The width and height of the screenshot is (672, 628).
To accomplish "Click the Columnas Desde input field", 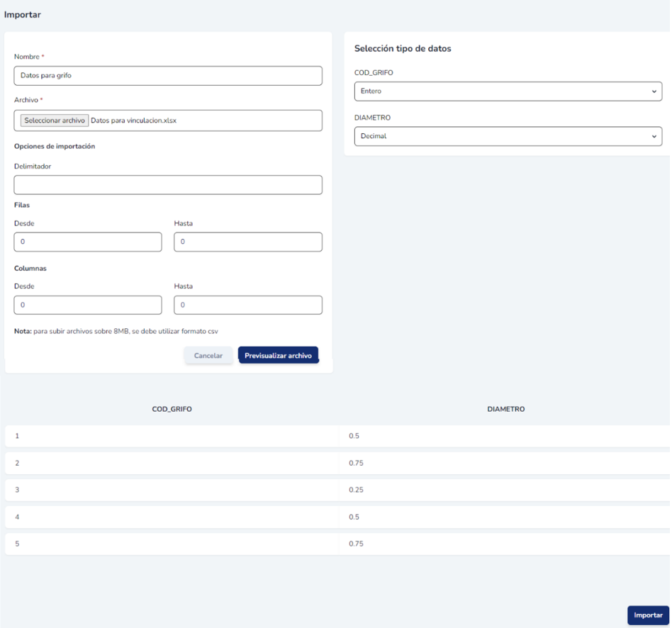I will click(88, 305).
